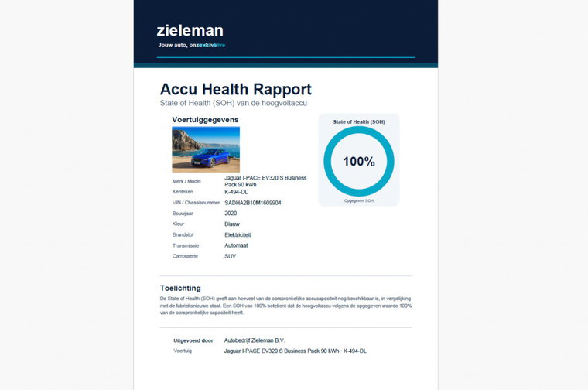Click the Toelichting section heading
588x390 pixels.
coord(180,289)
